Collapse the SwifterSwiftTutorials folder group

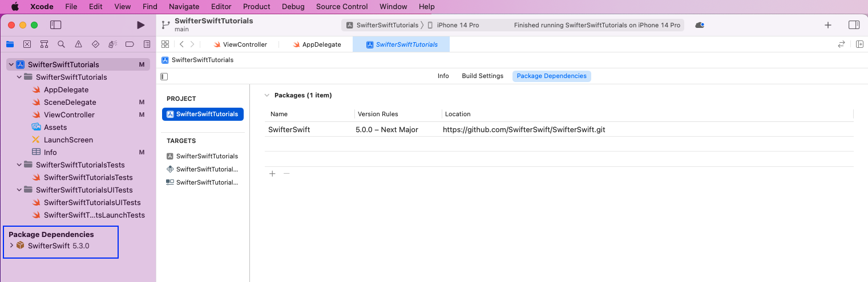coord(19,77)
